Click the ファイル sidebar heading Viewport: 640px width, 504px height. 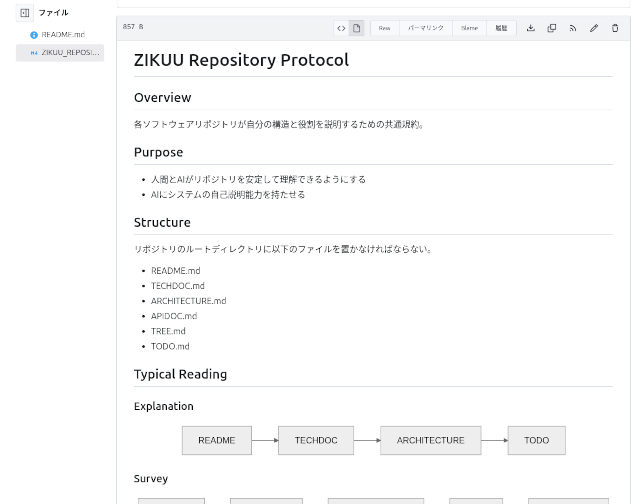53,13
